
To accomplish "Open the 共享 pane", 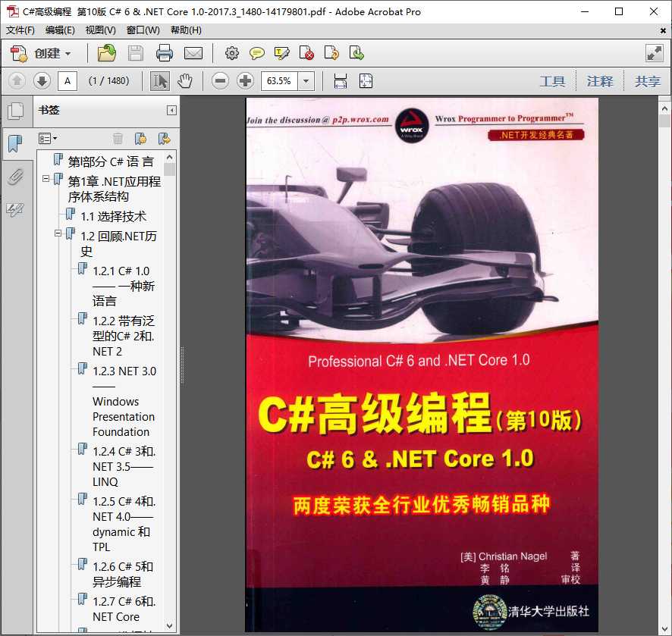I will coord(647,81).
